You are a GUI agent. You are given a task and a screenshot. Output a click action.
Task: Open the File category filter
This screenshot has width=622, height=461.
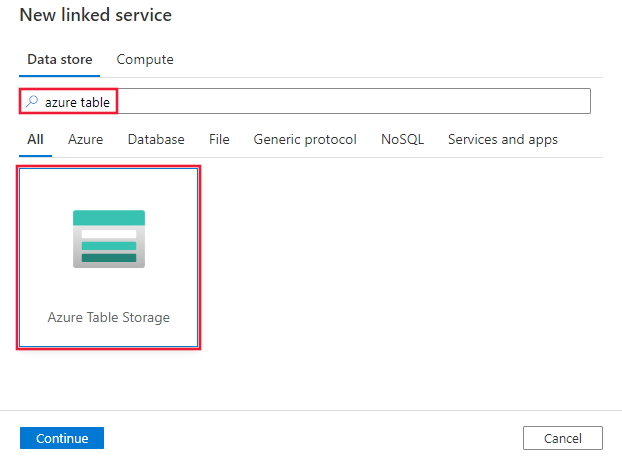(219, 140)
